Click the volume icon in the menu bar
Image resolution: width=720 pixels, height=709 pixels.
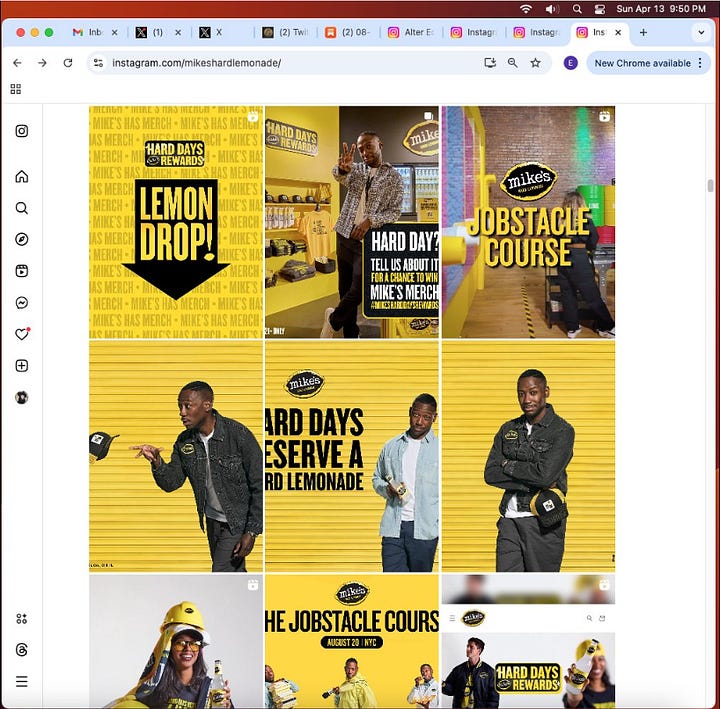[552, 9]
